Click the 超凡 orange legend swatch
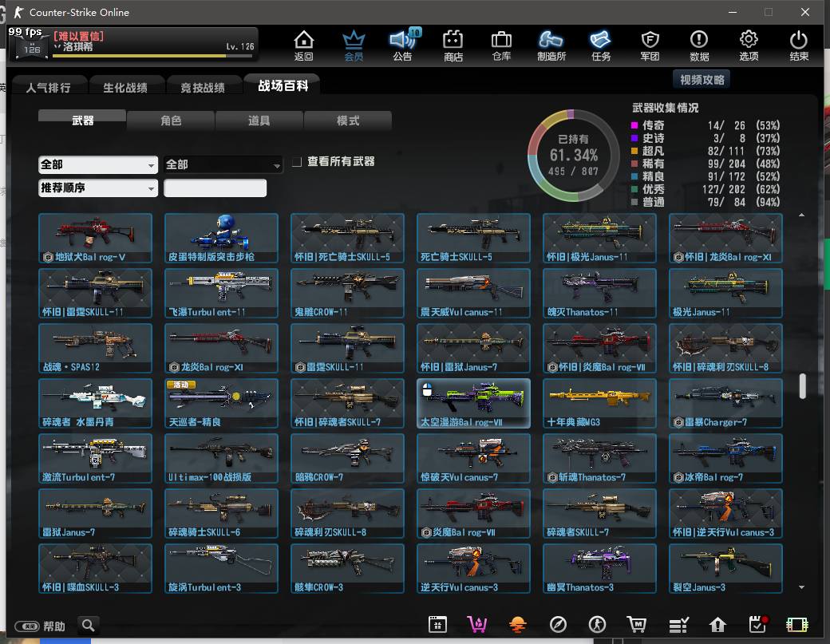The height and width of the screenshot is (644, 830). point(634,151)
